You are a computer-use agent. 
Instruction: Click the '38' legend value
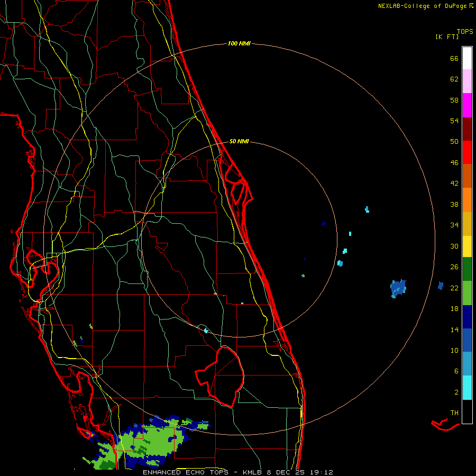[x=454, y=205]
